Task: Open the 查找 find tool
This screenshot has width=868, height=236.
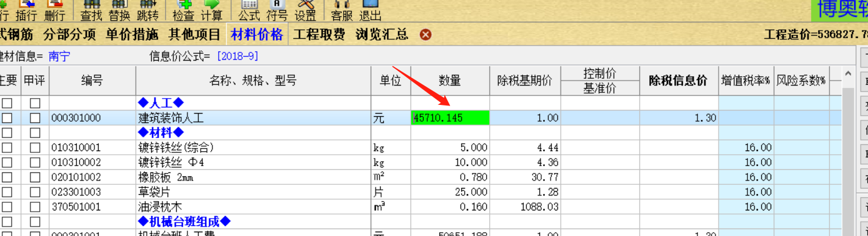Action: [x=91, y=11]
